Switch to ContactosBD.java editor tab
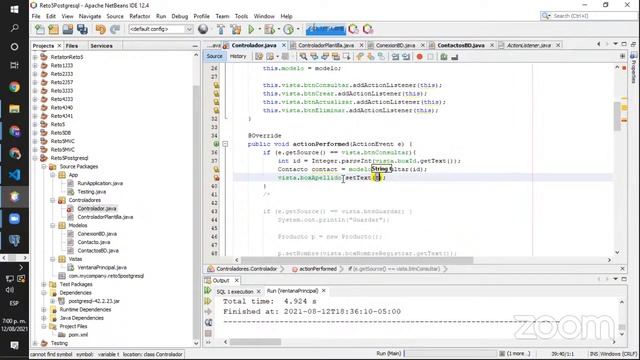Viewport: 640px width, 360px height. pyautogui.click(x=461, y=45)
